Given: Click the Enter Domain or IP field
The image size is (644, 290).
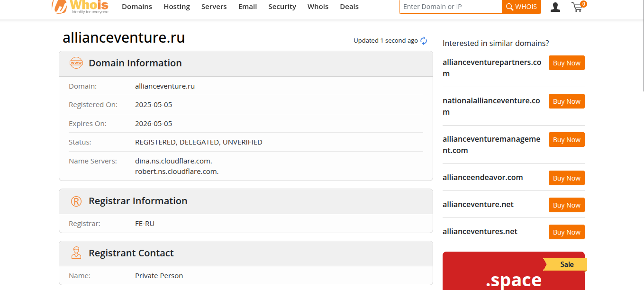Looking at the screenshot, I should pyautogui.click(x=450, y=7).
